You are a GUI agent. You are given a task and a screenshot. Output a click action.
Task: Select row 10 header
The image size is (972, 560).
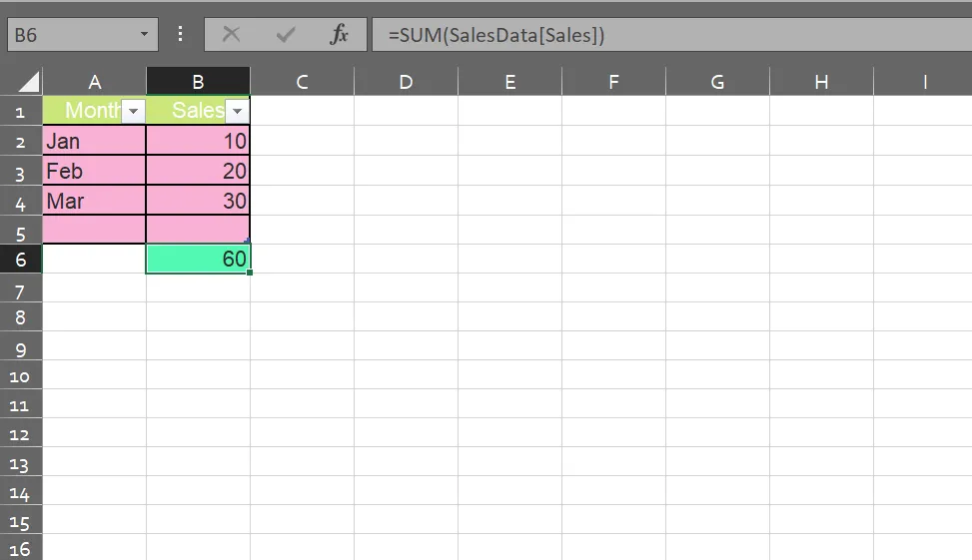(x=20, y=374)
